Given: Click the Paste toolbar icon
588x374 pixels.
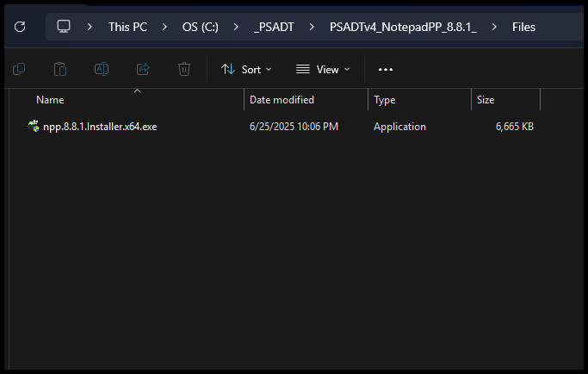Looking at the screenshot, I should click(60, 69).
